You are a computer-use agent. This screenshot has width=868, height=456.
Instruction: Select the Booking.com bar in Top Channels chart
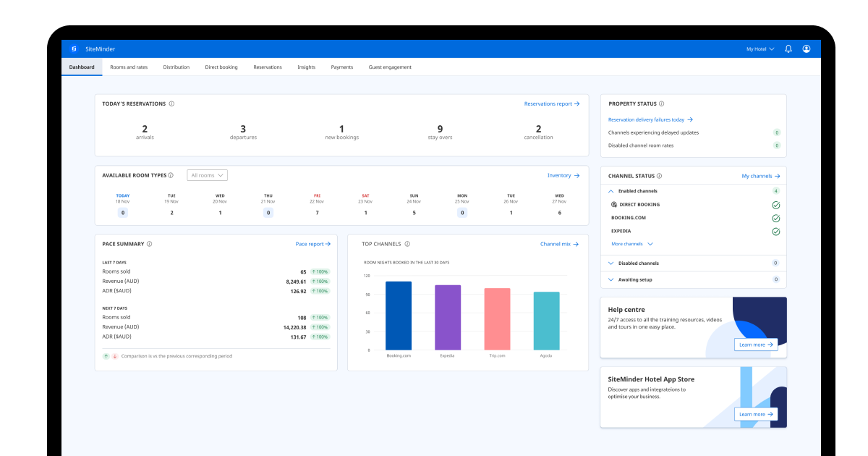[400, 315]
